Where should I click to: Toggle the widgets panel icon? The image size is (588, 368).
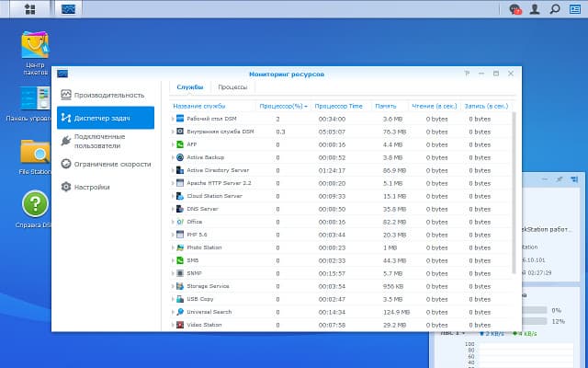coord(575,9)
